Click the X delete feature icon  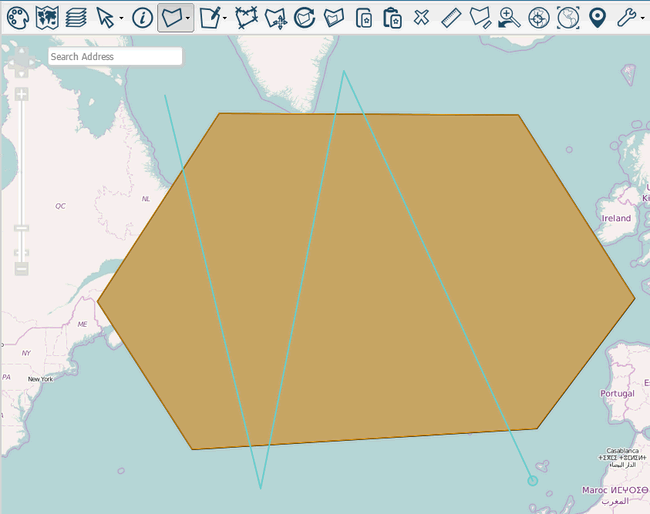[421, 17]
